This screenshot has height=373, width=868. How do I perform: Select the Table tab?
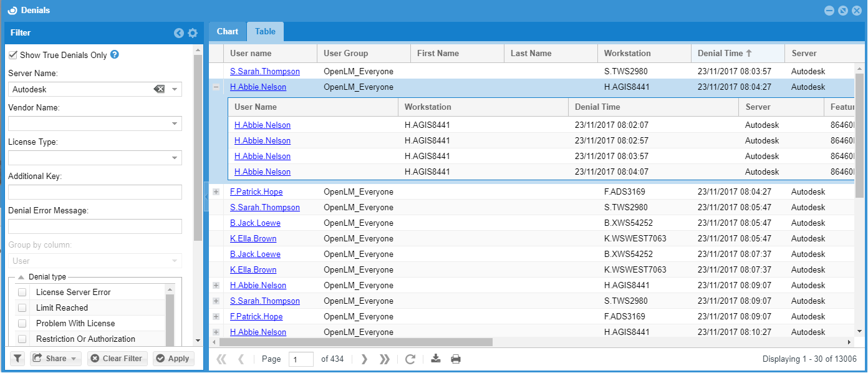click(265, 32)
